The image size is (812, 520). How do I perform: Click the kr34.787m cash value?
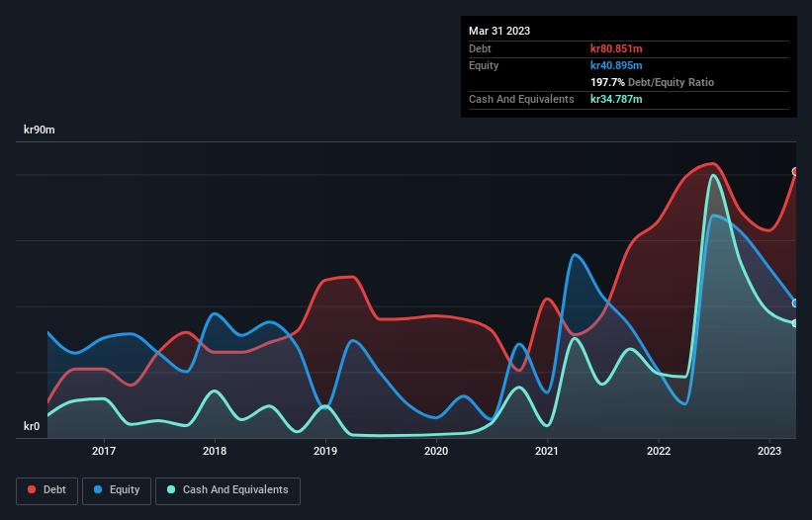tap(616, 99)
